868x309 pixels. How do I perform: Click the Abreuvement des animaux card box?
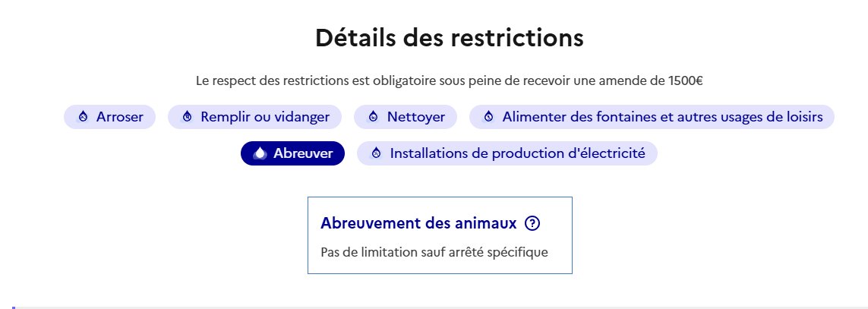click(x=440, y=235)
